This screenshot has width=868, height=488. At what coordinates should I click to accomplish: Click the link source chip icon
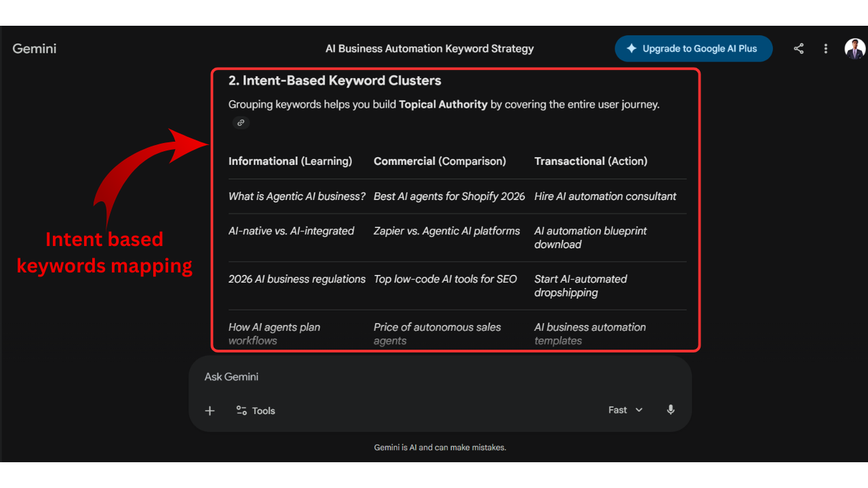coord(241,123)
